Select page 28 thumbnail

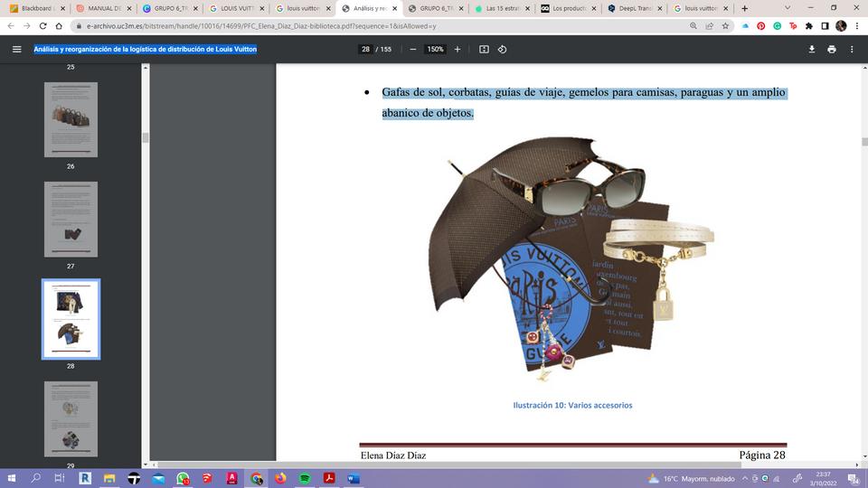click(x=71, y=319)
